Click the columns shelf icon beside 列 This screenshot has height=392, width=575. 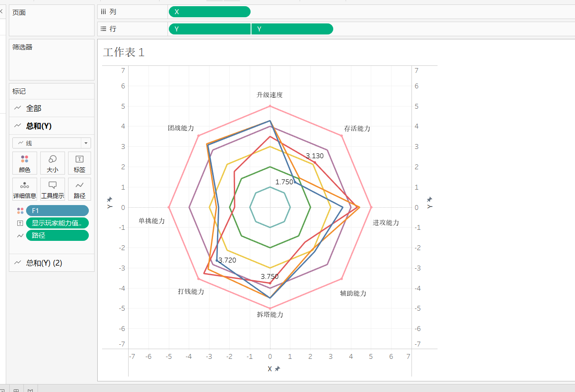[103, 11]
